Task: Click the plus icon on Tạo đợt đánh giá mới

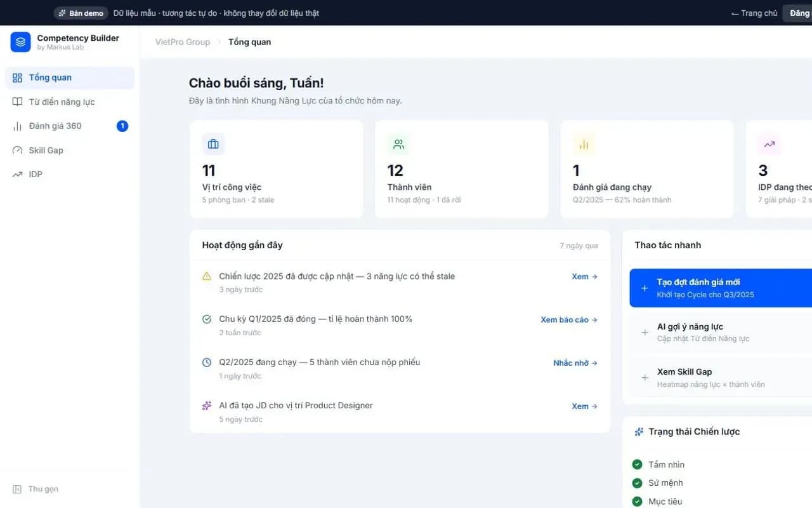Action: 645,288
